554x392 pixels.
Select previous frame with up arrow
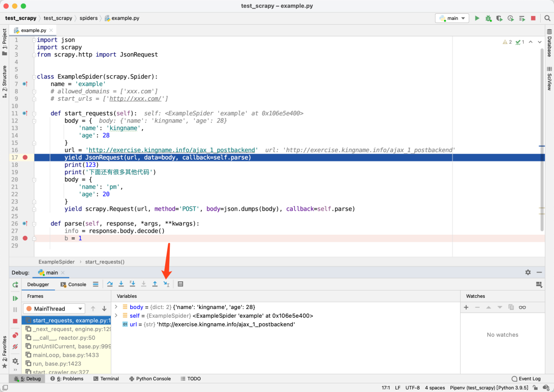93,308
